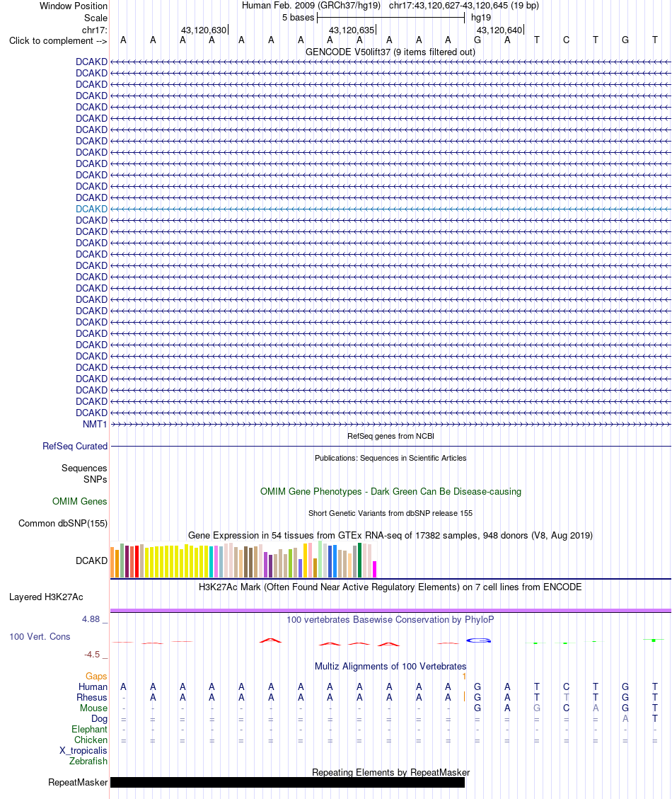Select the Mouse species label

coord(93,708)
